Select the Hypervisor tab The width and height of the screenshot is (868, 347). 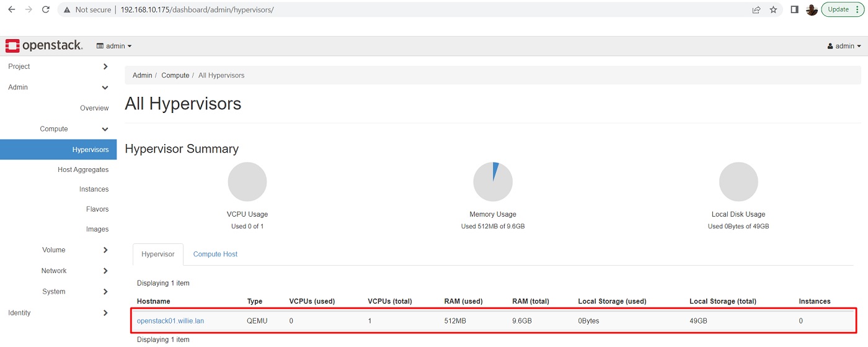point(158,255)
